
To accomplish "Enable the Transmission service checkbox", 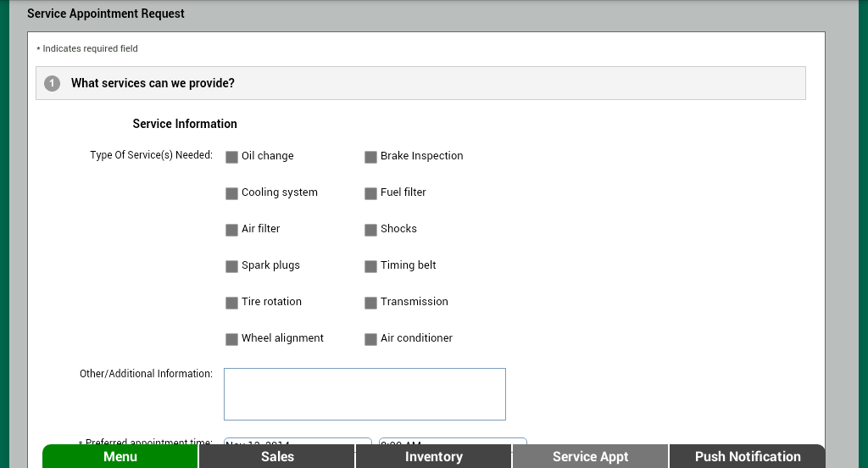I will click(370, 303).
